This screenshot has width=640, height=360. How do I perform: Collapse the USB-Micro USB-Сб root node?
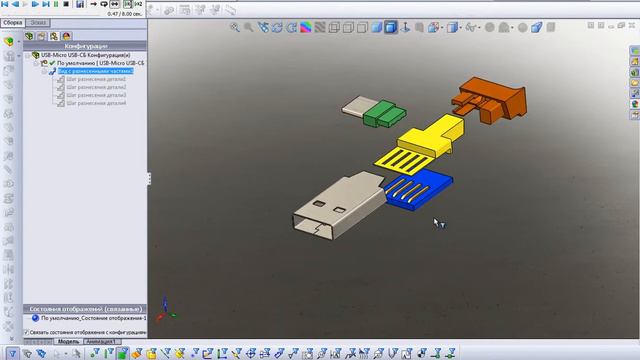(x=27, y=55)
